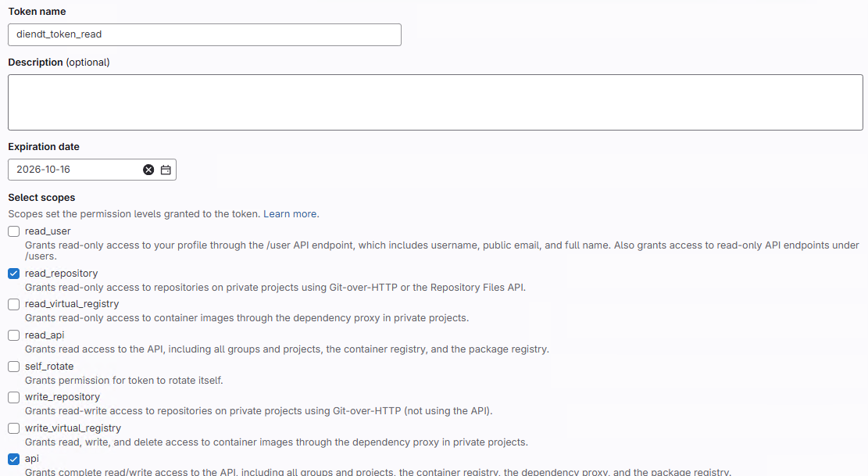Toggle the write_virtual_registry checkbox on
This screenshot has width=868, height=476.
click(13, 428)
